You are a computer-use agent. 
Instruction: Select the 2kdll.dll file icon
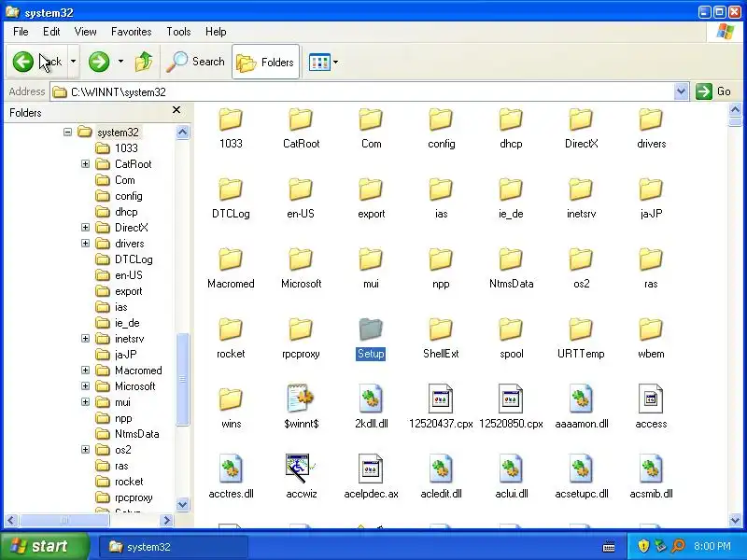pyautogui.click(x=371, y=399)
